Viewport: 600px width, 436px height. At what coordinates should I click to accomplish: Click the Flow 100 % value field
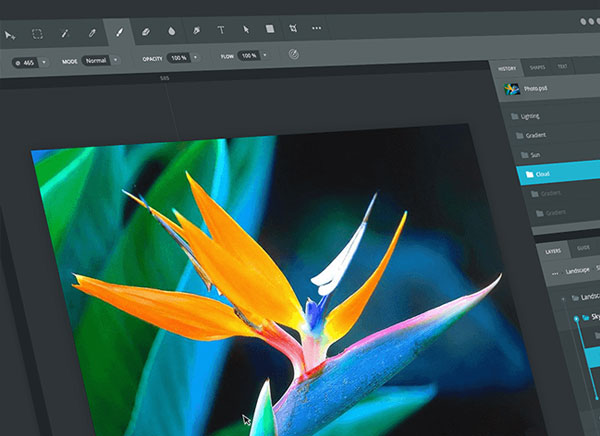[249, 56]
